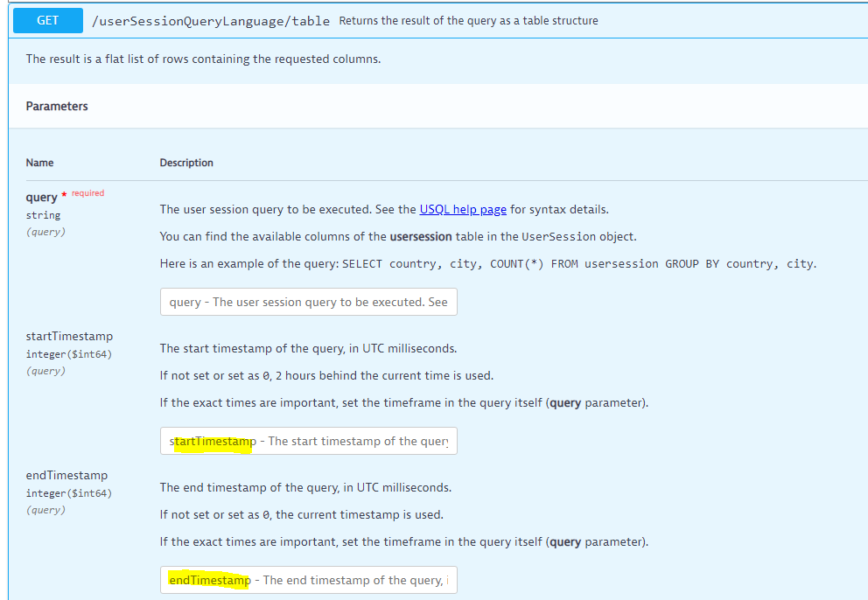Click the endTimestamp parameter name label
Viewport: 868px width, 600px height.
(x=66, y=475)
